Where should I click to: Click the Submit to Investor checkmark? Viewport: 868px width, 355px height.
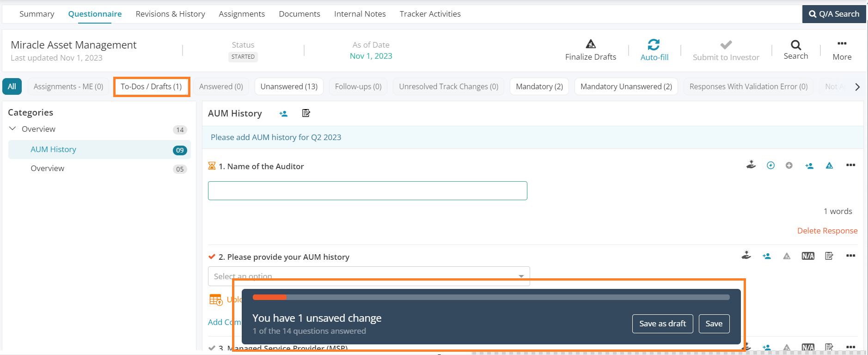pos(726,45)
